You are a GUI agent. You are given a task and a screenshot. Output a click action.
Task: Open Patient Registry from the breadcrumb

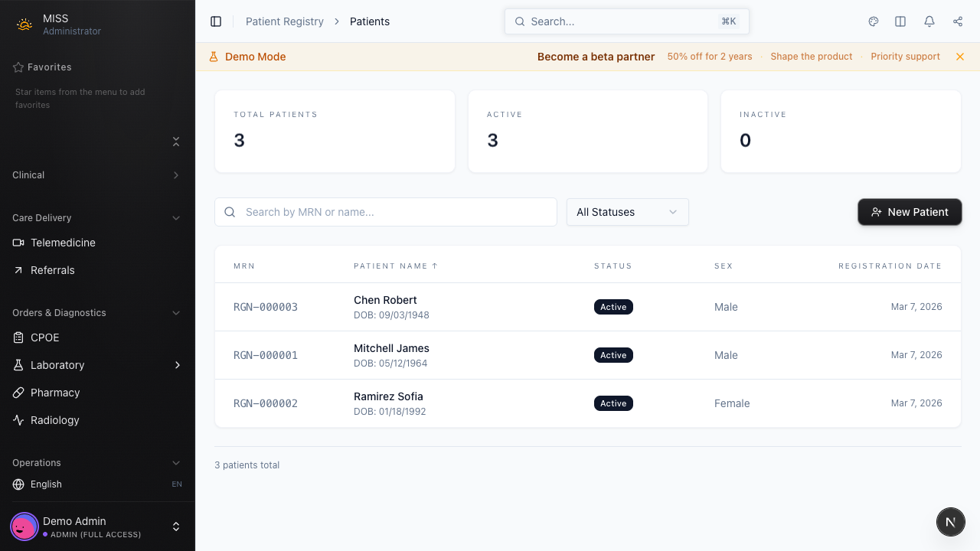pyautogui.click(x=285, y=21)
